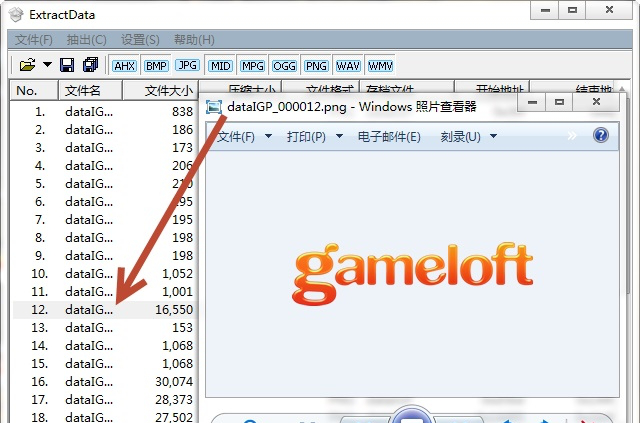This screenshot has height=439, width=640.
Task: Toggle the PNG format filter
Action: tap(316, 66)
